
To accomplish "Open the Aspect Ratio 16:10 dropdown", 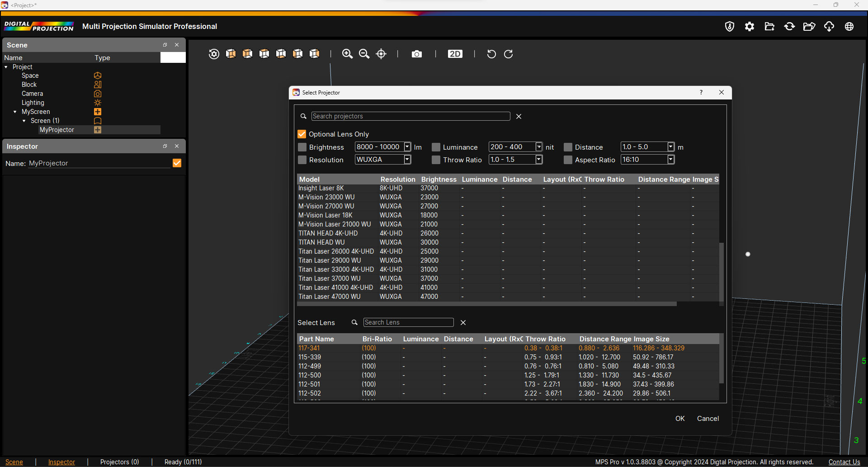I will pos(648,160).
